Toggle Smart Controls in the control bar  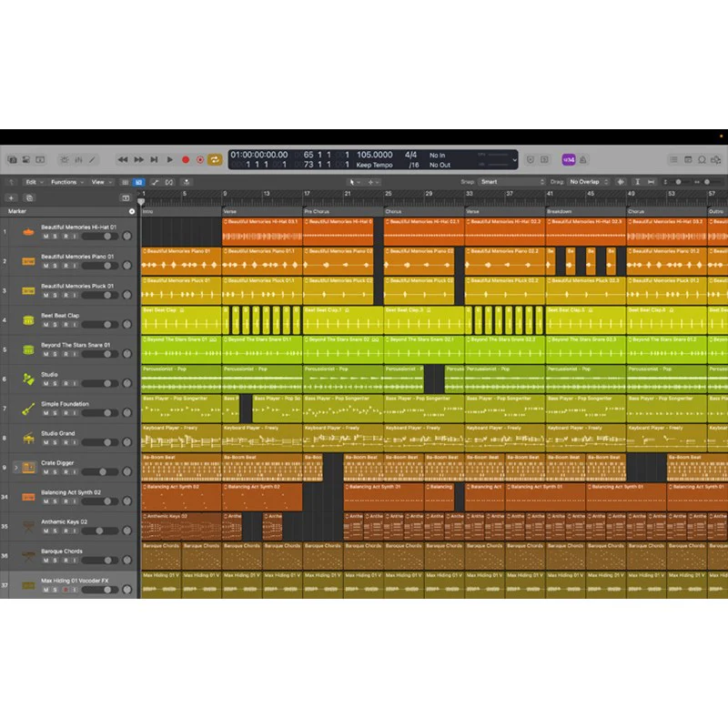[x=65, y=160]
